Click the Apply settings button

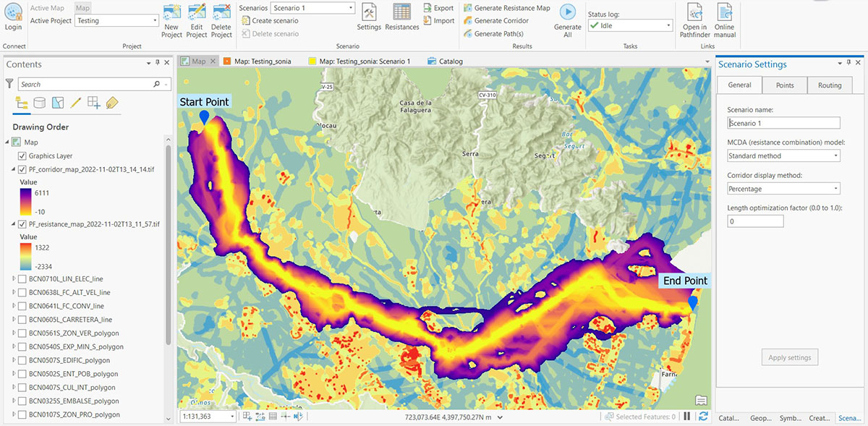[x=789, y=357]
